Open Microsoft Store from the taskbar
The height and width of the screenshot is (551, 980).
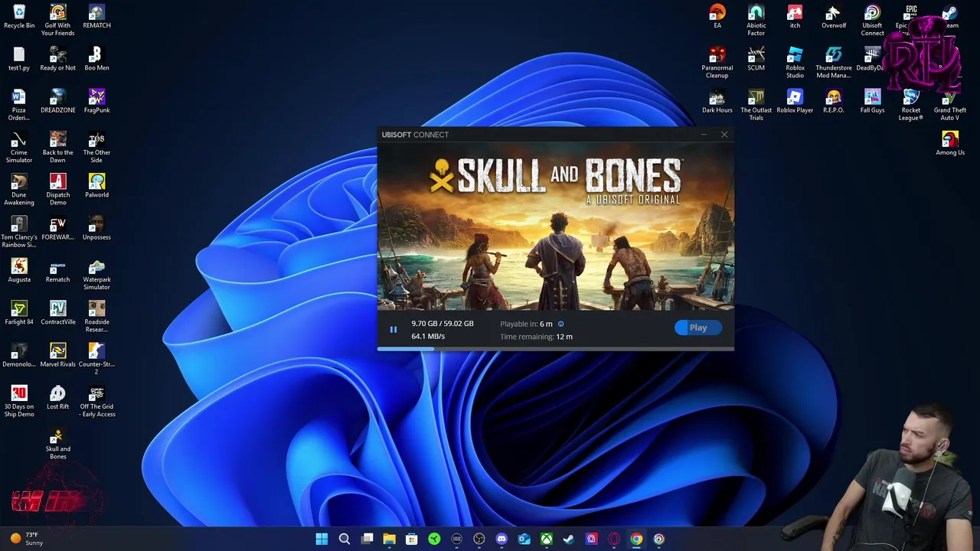[x=412, y=539]
